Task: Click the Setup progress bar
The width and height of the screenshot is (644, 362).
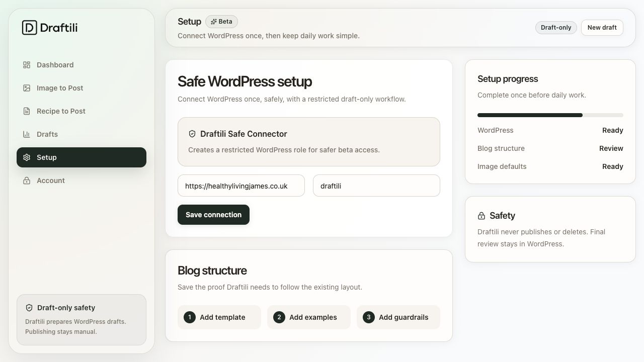Action: tap(550, 115)
